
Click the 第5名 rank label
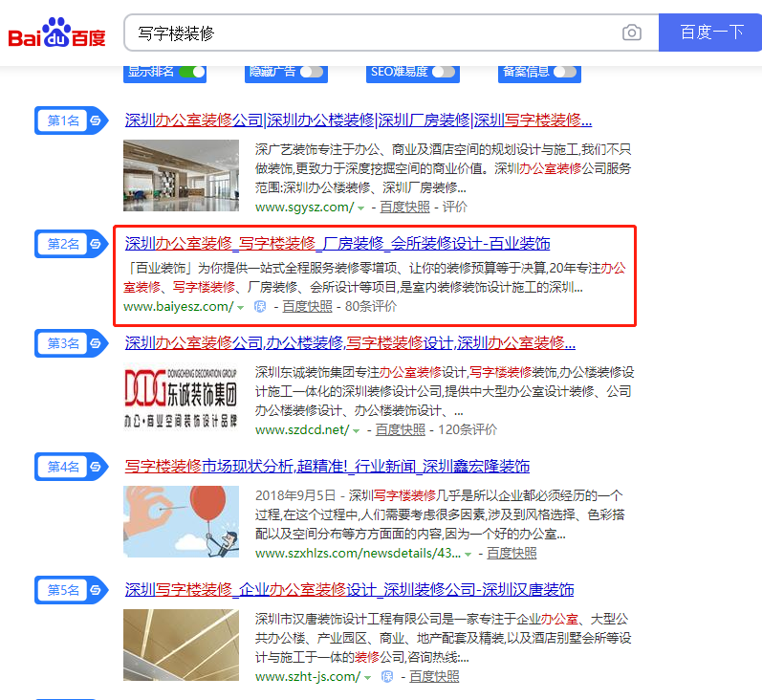[63, 590]
